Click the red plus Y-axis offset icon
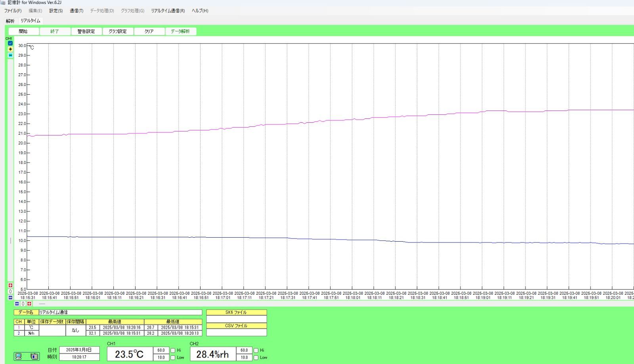The width and height of the screenshot is (634, 364). pyautogui.click(x=10, y=285)
